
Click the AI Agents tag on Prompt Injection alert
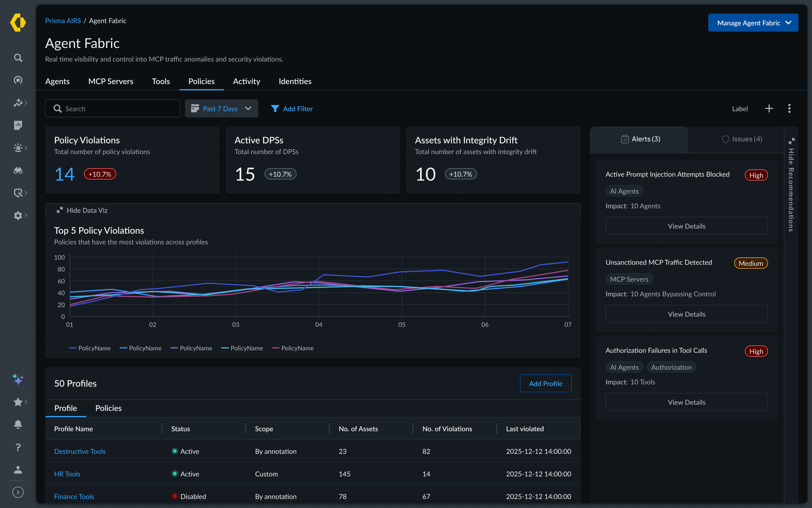tap(624, 191)
